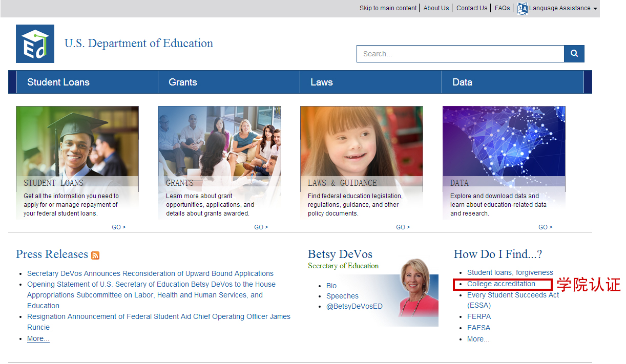Screen dimensions: 626x364
Task: Select the Laws navigation tab
Action: pos(321,82)
